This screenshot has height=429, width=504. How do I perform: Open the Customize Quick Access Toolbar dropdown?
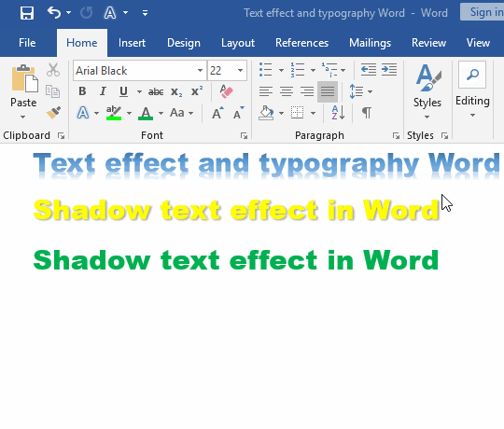145,13
